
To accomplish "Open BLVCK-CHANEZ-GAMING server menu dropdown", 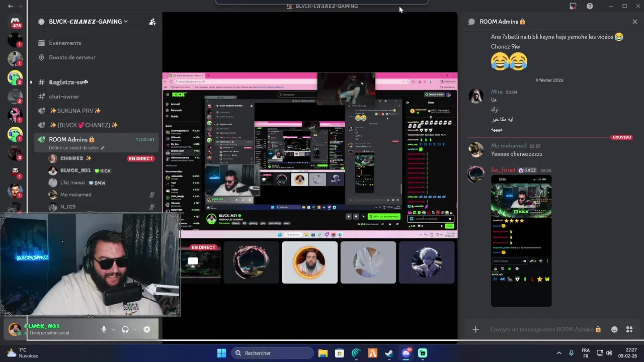I will click(88, 22).
